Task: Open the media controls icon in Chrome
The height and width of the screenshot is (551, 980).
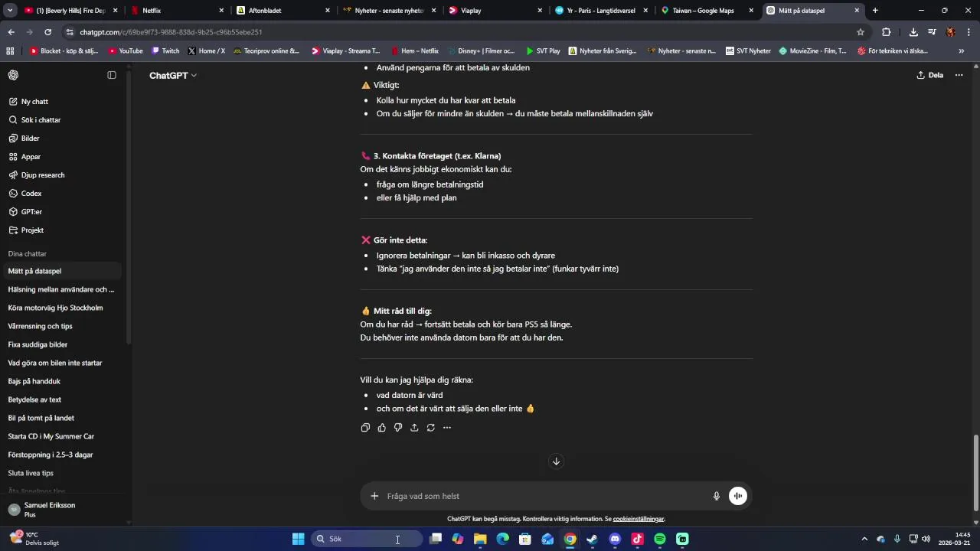Action: (932, 32)
